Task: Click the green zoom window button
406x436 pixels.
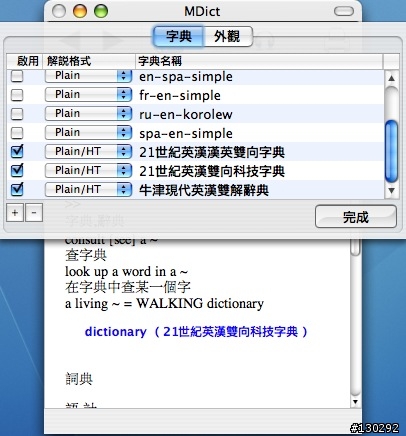Action: click(101, 11)
